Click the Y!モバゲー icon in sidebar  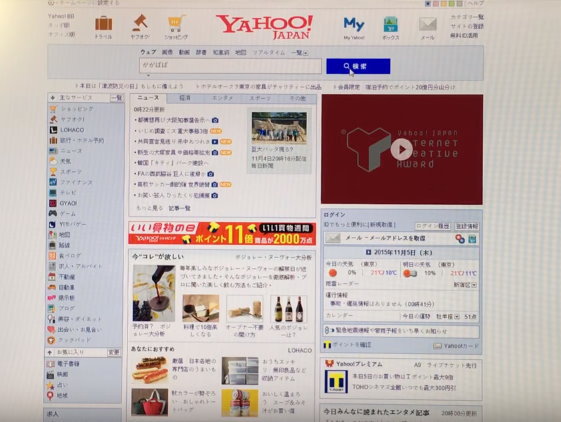coord(53,224)
